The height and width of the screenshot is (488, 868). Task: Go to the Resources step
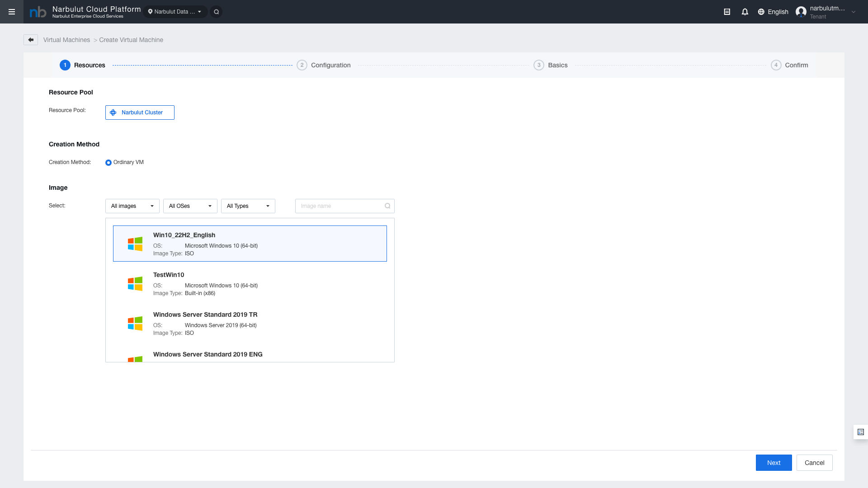[x=82, y=65]
